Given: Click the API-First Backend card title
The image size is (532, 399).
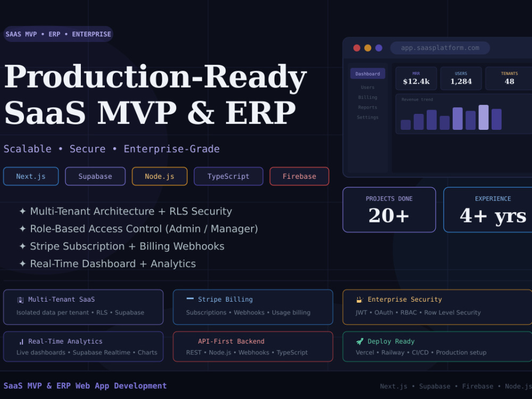Looking at the screenshot, I should (231, 342).
